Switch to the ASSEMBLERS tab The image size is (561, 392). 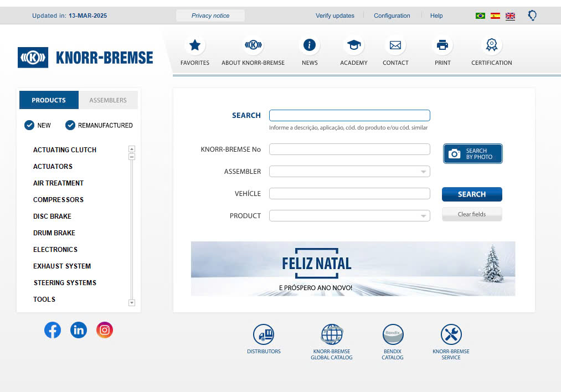point(108,100)
